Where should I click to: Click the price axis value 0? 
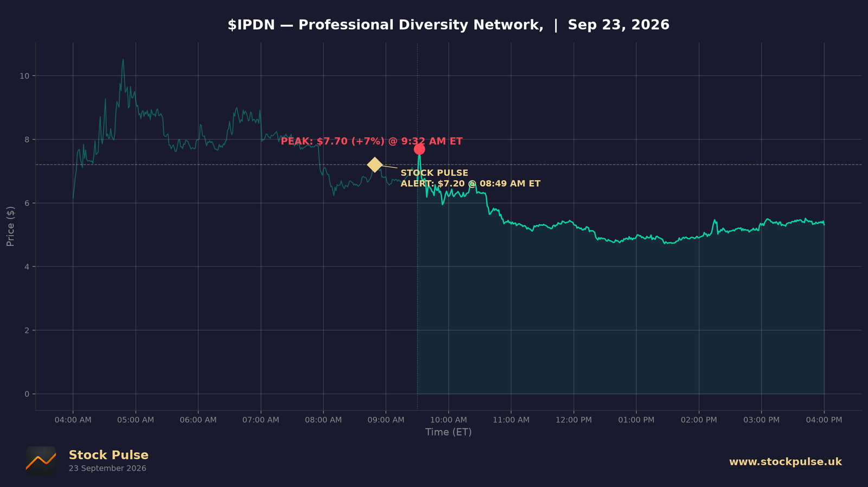coord(27,394)
